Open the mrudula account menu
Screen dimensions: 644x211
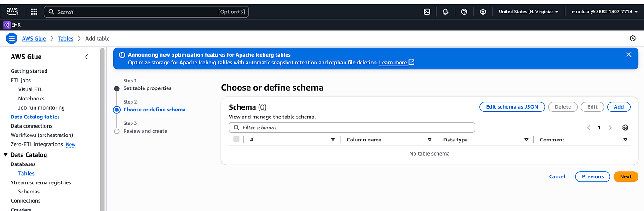tap(605, 12)
